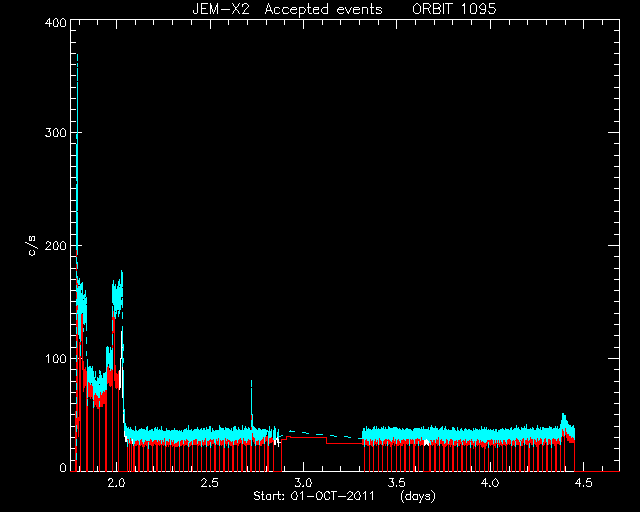Click the Start: 01-OCT-2011 date label
The width and height of the screenshot is (640, 512).
tap(314, 496)
